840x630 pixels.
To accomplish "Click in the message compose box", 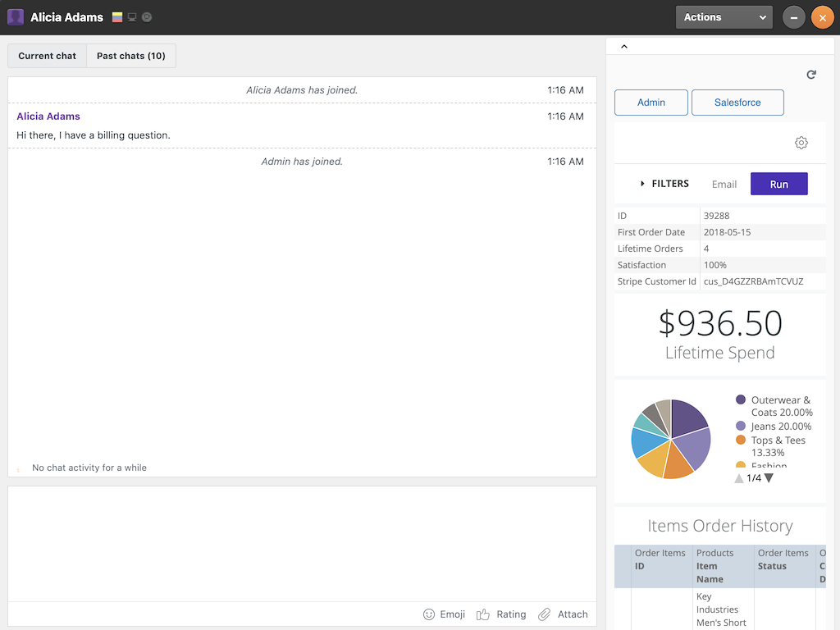I will point(302,544).
